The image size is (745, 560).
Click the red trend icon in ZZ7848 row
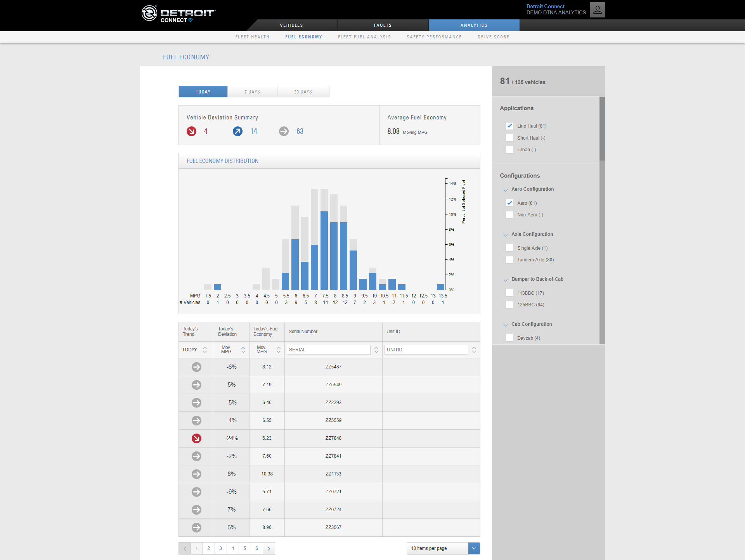click(196, 438)
